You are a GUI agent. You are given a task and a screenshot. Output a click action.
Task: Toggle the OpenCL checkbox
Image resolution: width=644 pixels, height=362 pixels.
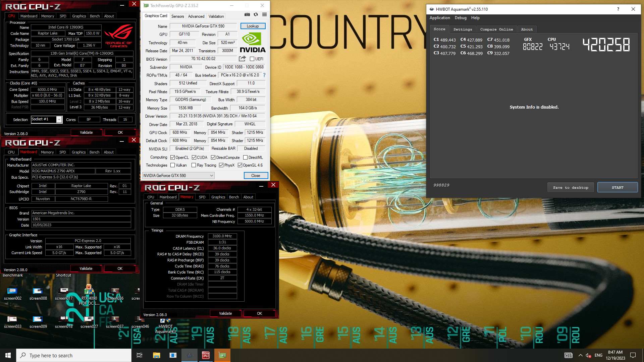(172, 158)
